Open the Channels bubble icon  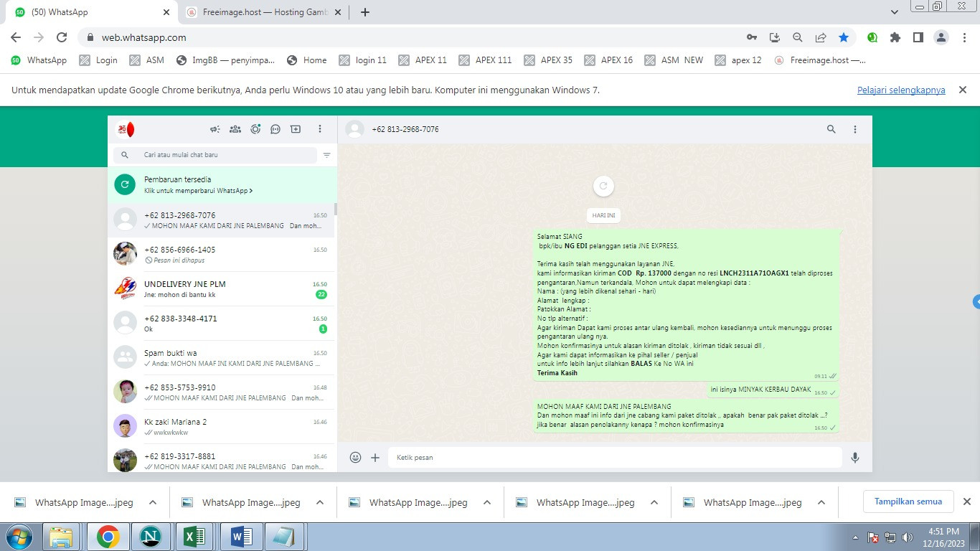pyautogui.click(x=275, y=129)
